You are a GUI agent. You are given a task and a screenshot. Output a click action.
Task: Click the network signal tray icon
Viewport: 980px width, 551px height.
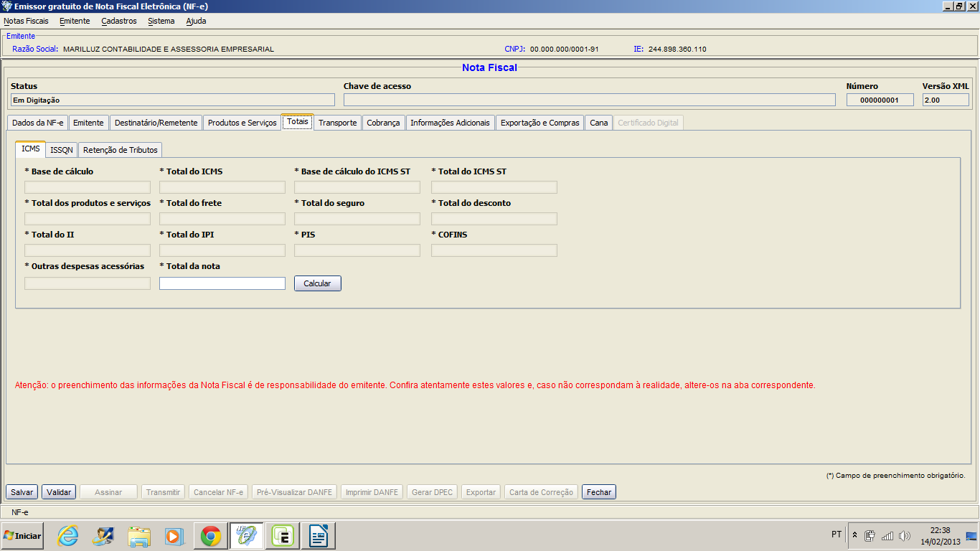tap(887, 535)
